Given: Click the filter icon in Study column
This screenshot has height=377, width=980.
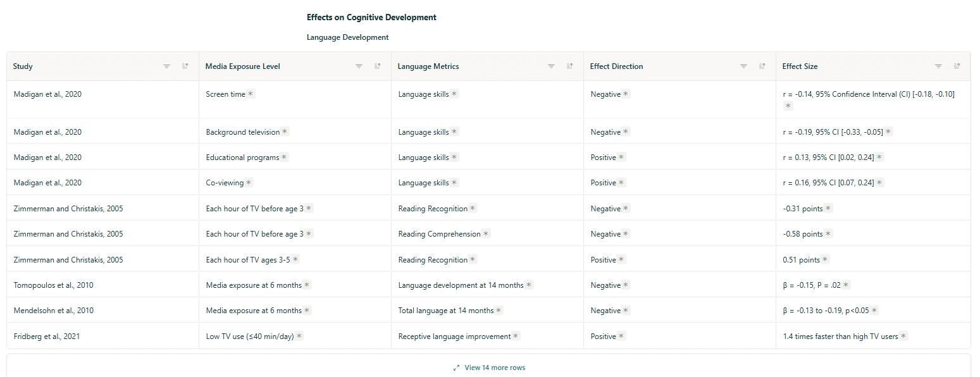Looking at the screenshot, I should click(166, 66).
